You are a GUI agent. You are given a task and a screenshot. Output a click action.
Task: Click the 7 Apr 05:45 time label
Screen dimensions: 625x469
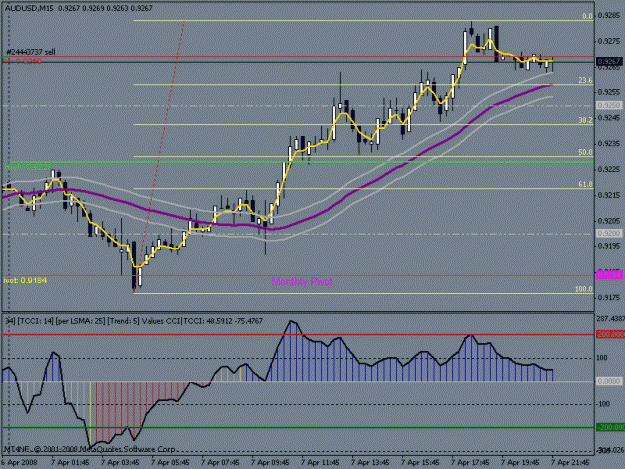pos(170,463)
